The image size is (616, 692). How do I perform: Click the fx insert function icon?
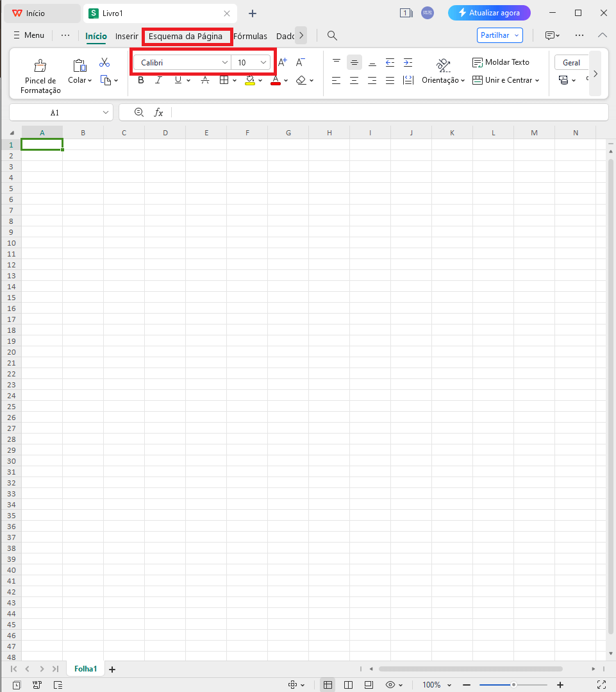pyautogui.click(x=158, y=112)
